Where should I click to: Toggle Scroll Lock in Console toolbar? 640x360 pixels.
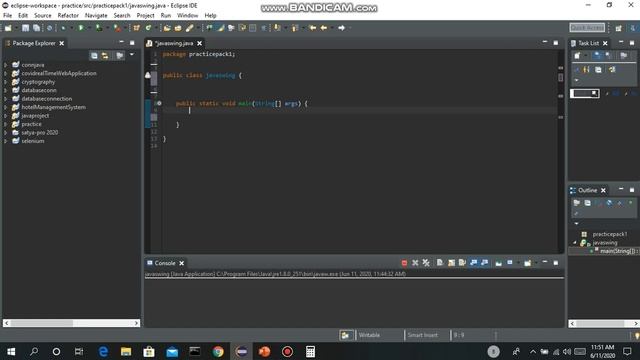click(451, 263)
